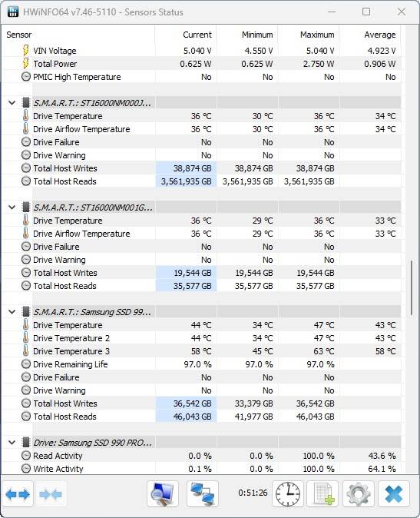This screenshot has height=518, width=420.
Task: Start logging with the sheet plus icon
Action: [x=322, y=494]
